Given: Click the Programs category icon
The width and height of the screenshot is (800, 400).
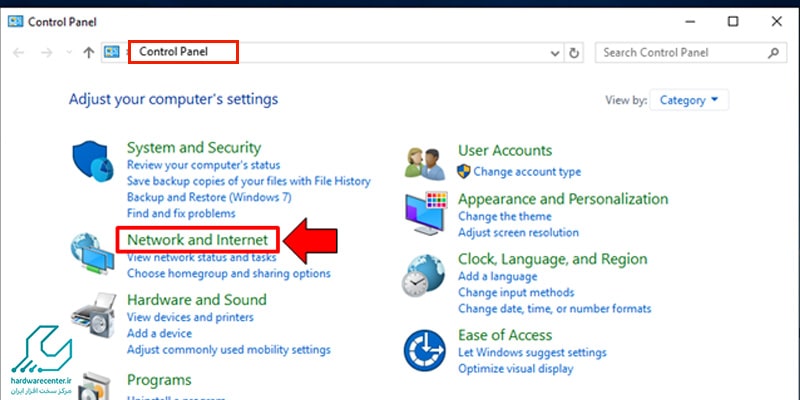Looking at the screenshot, I should point(94,386).
